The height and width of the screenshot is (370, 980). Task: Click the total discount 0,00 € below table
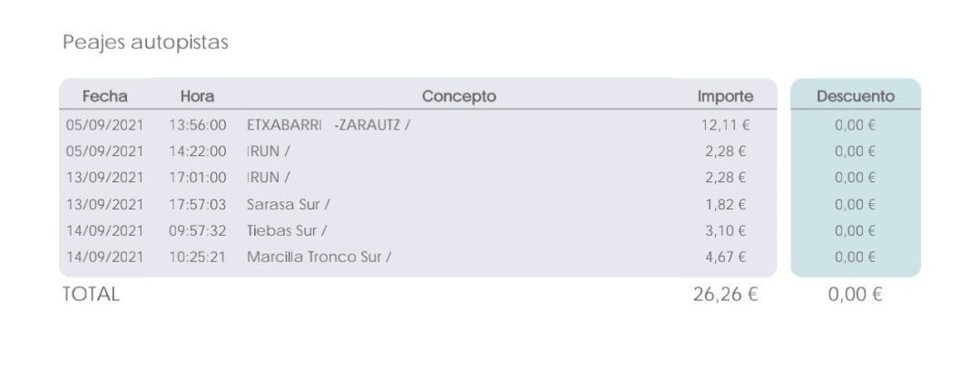tap(855, 295)
